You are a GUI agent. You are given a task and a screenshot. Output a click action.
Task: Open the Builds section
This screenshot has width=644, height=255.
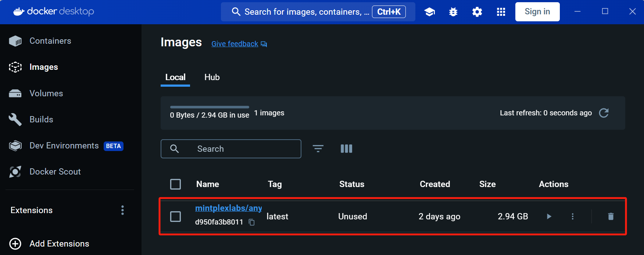(41, 119)
